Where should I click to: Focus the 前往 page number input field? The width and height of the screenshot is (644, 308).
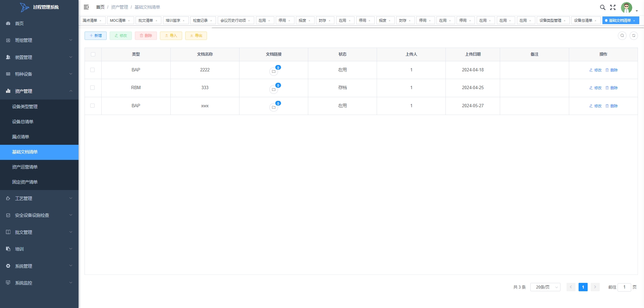tap(624, 287)
